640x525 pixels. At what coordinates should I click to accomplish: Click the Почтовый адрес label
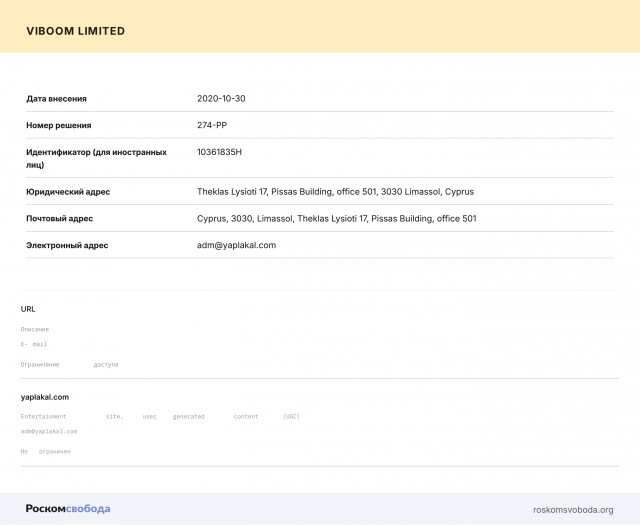point(60,218)
